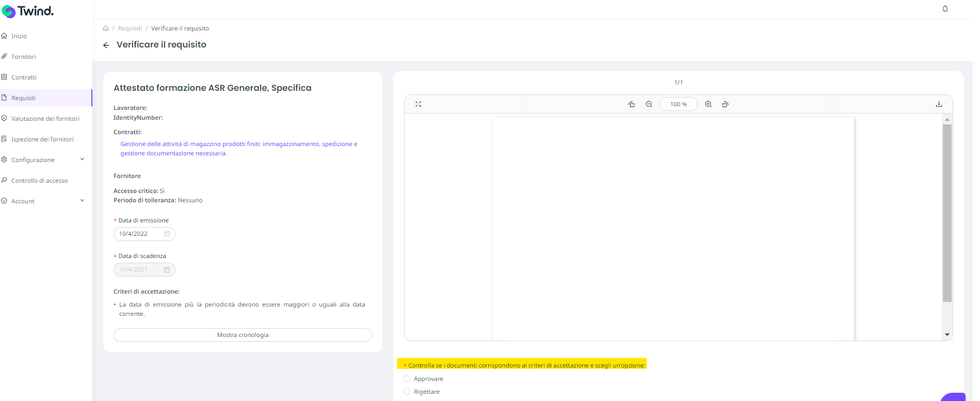Screen dimensions: 980x401
Task: Click the Controllo di accesso key icon
Action: (x=4, y=181)
